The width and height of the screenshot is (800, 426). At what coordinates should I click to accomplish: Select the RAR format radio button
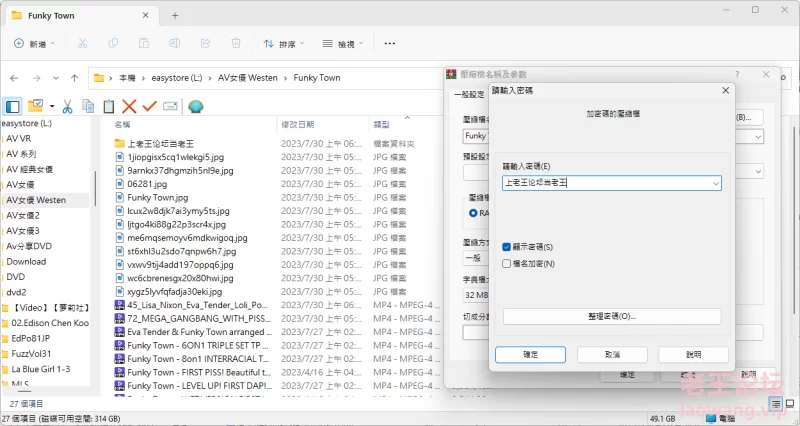click(x=473, y=213)
